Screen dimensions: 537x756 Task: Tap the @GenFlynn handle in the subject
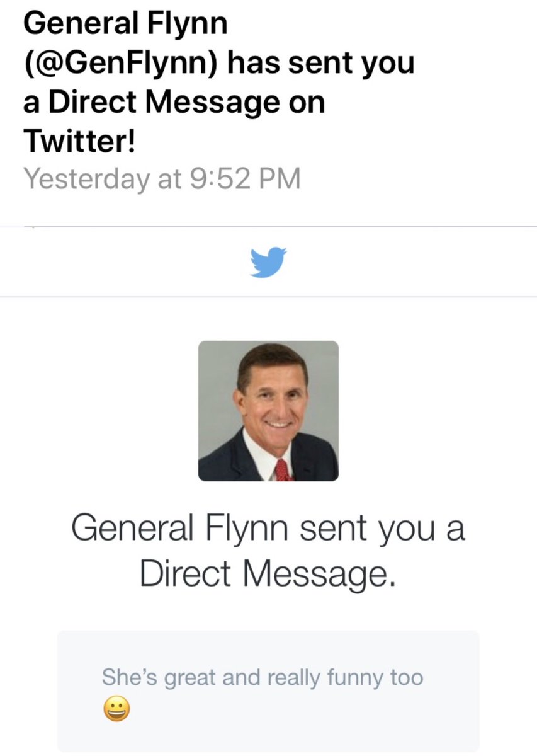coord(122,63)
